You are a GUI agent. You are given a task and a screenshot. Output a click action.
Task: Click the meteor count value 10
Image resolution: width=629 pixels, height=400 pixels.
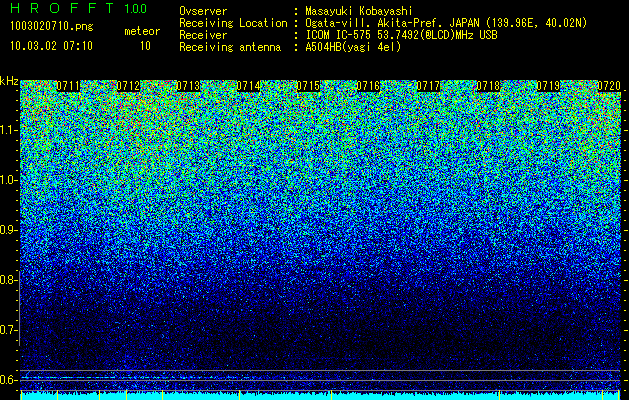[x=145, y=46]
